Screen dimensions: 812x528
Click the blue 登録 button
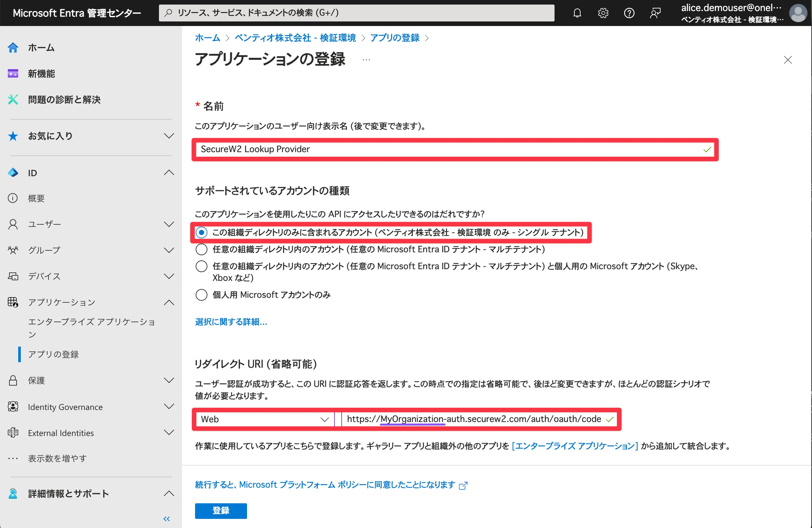(221, 510)
